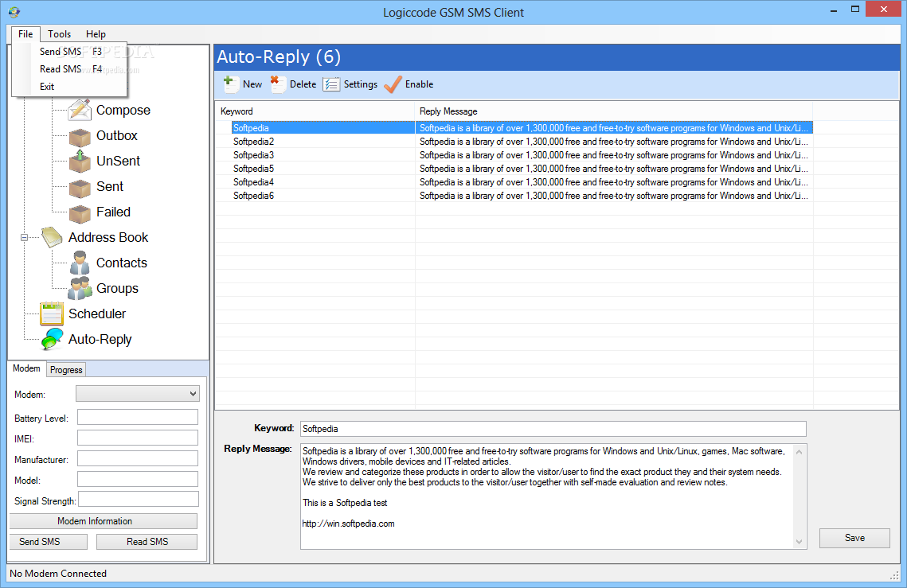The height and width of the screenshot is (588, 907).
Task: Click the Manufacturer field
Action: (x=138, y=459)
